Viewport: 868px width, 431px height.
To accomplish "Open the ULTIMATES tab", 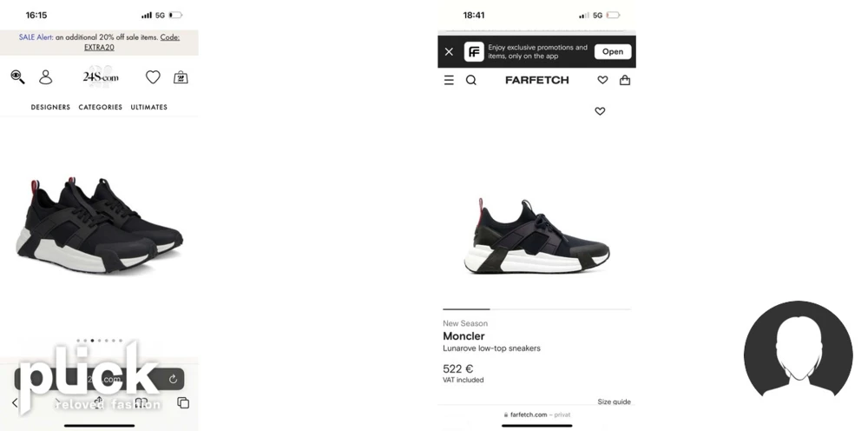I will (x=149, y=108).
